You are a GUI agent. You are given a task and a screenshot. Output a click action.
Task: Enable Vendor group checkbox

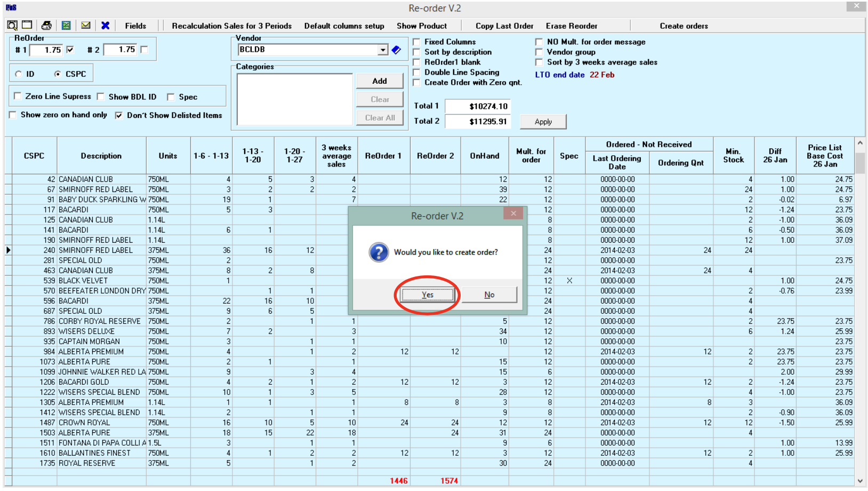539,52
